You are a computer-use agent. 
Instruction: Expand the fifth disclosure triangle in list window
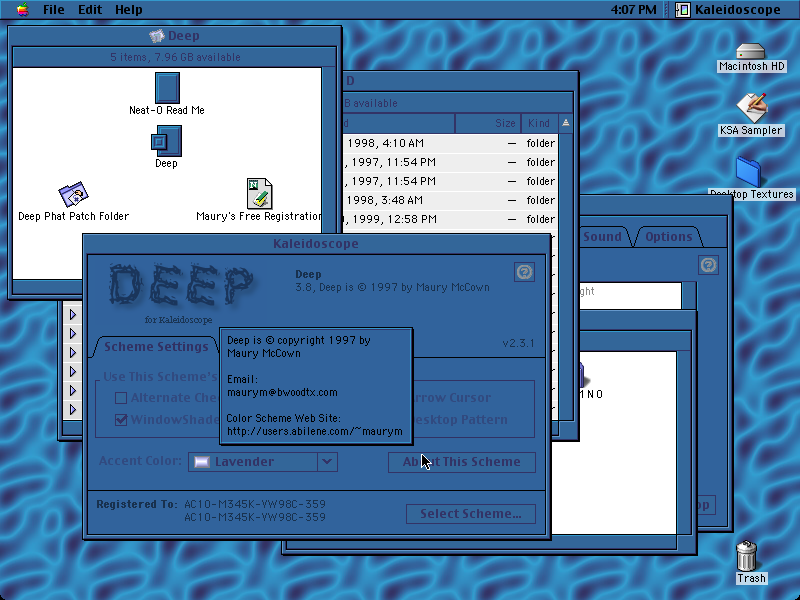click(x=72, y=390)
